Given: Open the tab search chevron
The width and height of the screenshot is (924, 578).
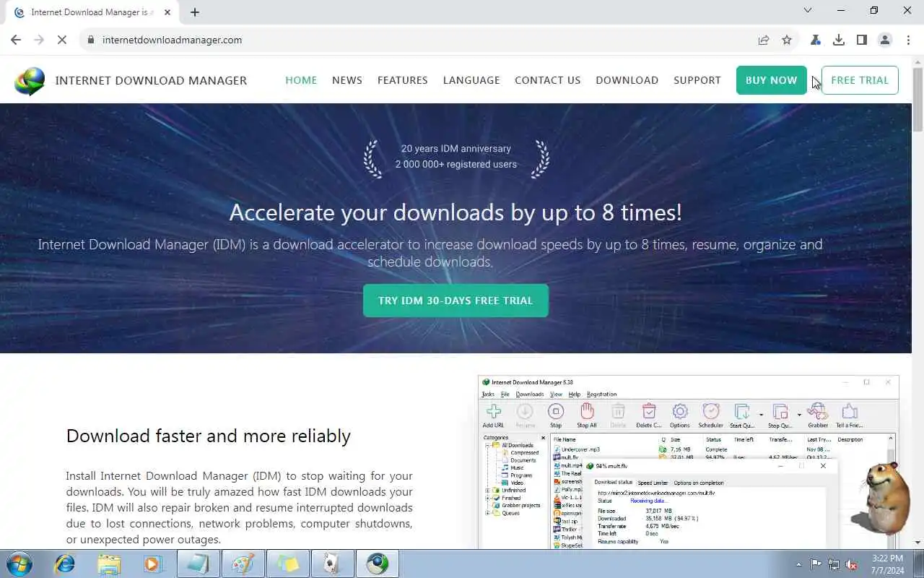Looking at the screenshot, I should pyautogui.click(x=808, y=10).
